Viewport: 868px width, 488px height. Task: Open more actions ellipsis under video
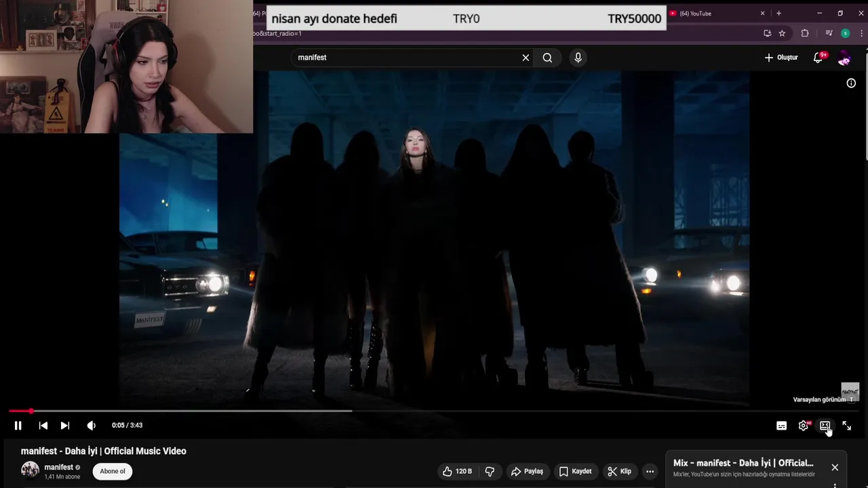point(650,471)
